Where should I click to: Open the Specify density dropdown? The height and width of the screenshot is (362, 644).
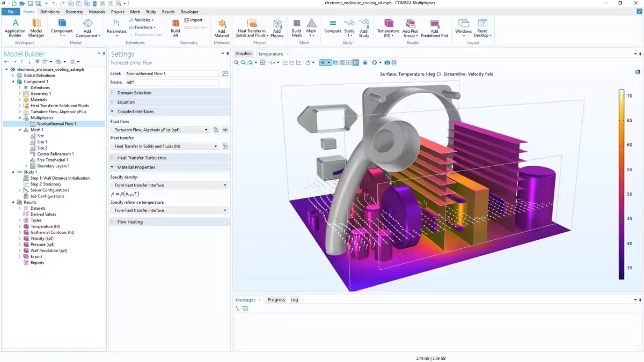pyautogui.click(x=169, y=185)
